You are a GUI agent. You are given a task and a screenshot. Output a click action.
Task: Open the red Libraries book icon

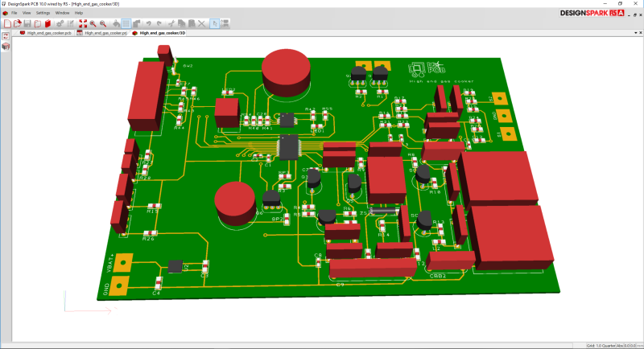(47, 24)
